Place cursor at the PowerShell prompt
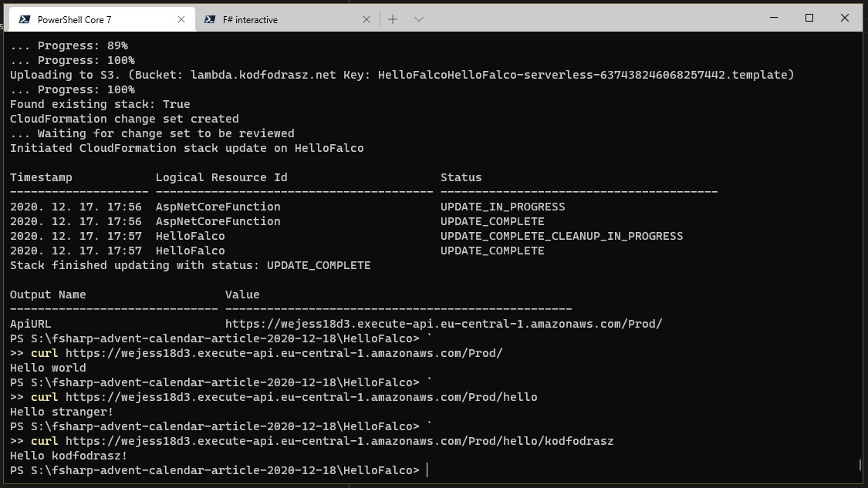Image resolution: width=868 pixels, height=488 pixels. click(x=429, y=469)
